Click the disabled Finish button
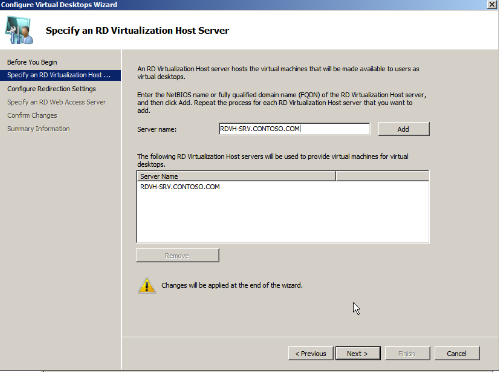This screenshot has height=372, width=499. pyautogui.click(x=407, y=353)
